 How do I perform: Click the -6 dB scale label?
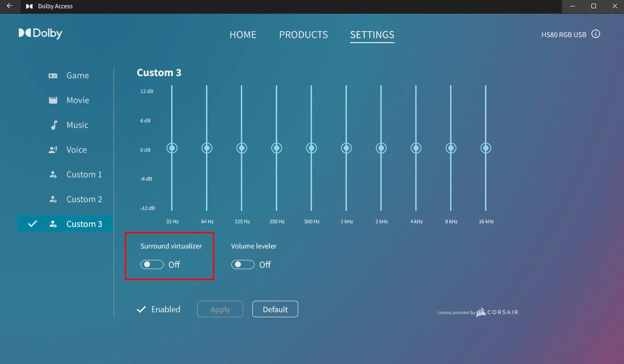point(146,179)
